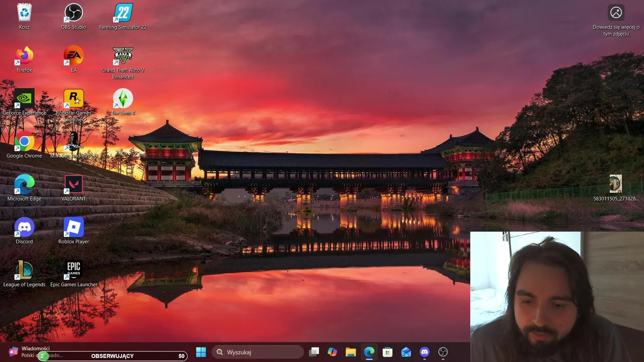The width and height of the screenshot is (644, 362).
Task: Select the Epic Games Launcher icon
Action: (x=73, y=274)
